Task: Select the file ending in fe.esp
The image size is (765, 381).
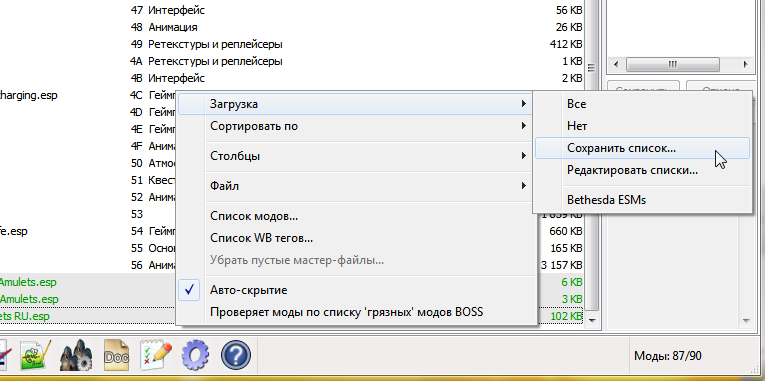Action: (x=14, y=231)
